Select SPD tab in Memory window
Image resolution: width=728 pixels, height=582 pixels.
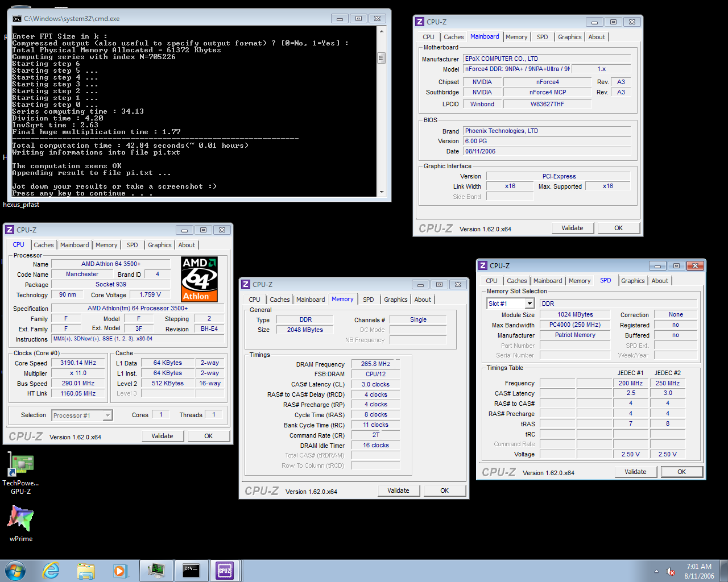click(369, 300)
